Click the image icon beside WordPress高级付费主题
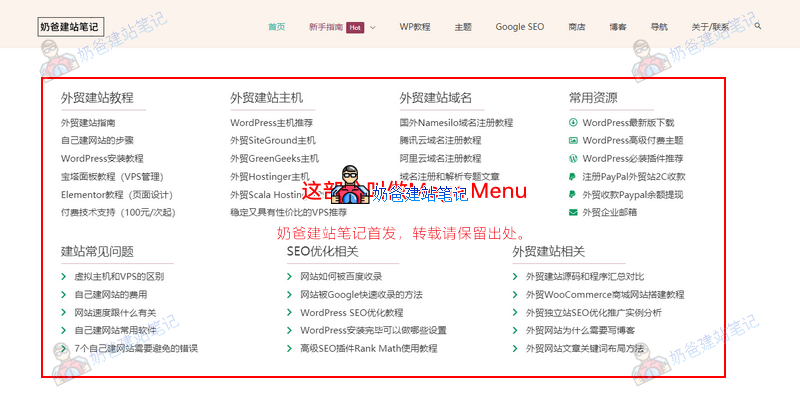800x393 pixels. pos(573,140)
